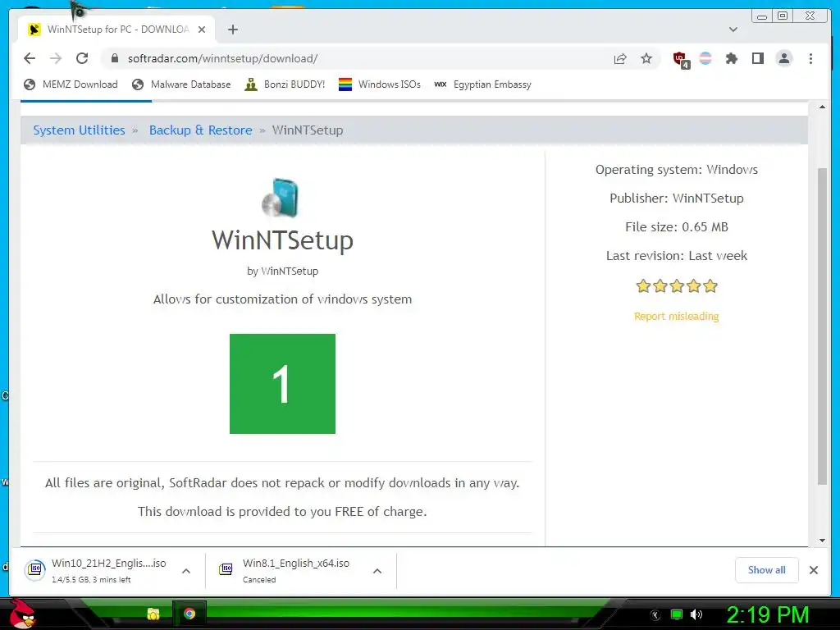Image resolution: width=840 pixels, height=630 pixels.
Task: Click the Last revision: Last week text
Action: (677, 256)
